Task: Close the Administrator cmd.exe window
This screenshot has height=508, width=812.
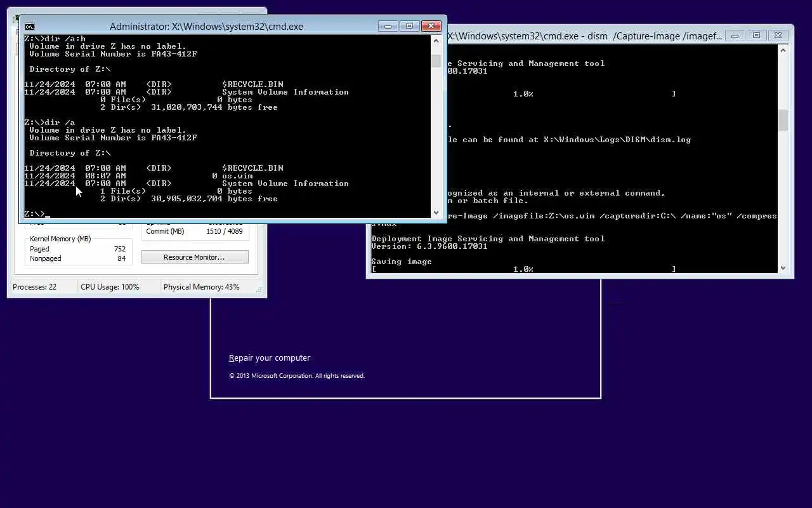Action: (x=431, y=26)
